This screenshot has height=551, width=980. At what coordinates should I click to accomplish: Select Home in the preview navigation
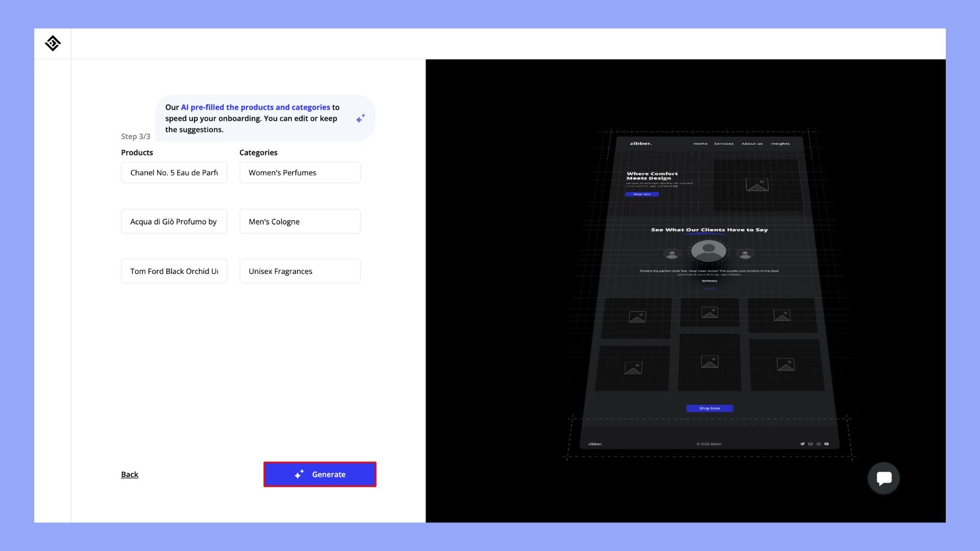(x=700, y=144)
